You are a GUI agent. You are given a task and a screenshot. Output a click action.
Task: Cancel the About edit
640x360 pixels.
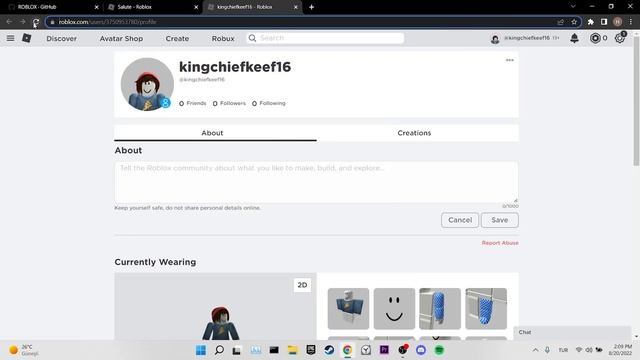(460, 220)
